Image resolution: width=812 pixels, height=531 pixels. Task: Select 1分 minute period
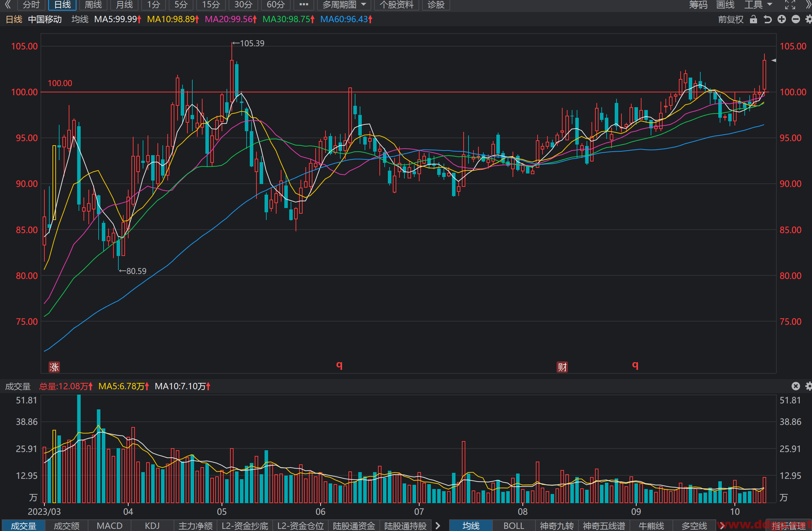154,5
